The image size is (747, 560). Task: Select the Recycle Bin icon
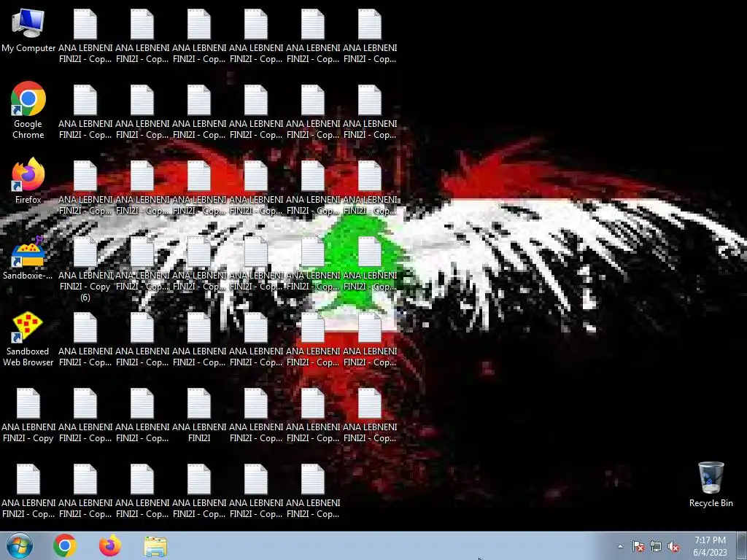[711, 485]
